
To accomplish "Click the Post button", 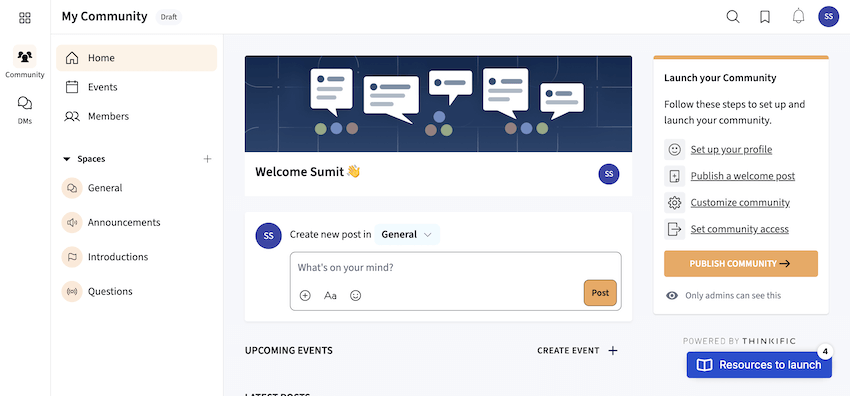I will (600, 293).
